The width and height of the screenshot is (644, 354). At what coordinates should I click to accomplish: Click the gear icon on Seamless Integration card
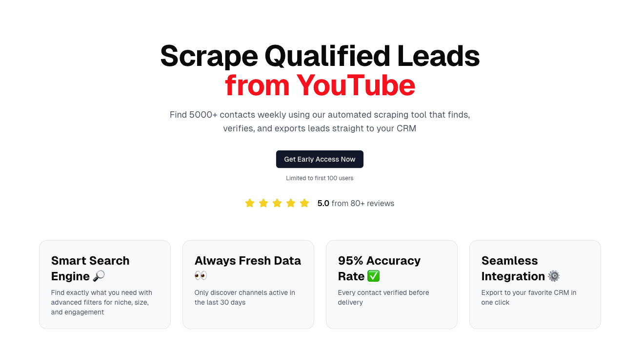(x=554, y=276)
